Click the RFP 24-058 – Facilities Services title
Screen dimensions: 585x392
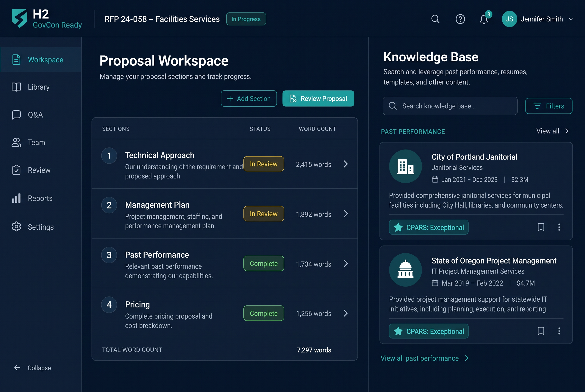[x=162, y=19]
